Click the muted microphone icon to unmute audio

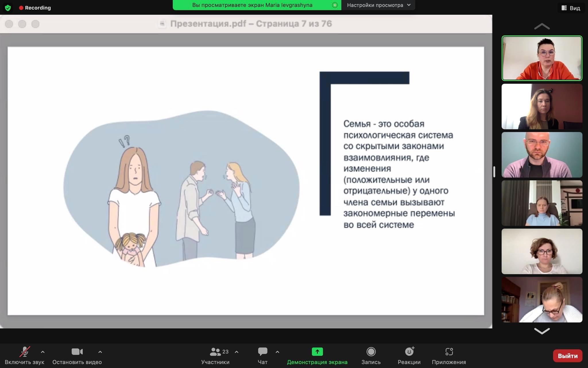(x=25, y=352)
